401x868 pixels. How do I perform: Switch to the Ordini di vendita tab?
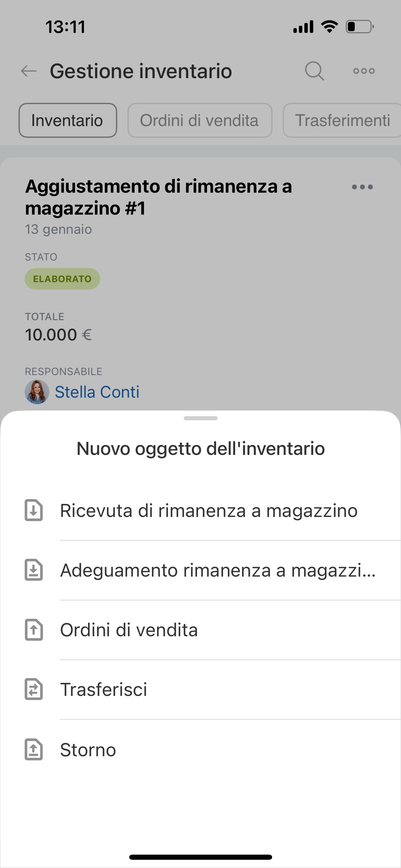[x=199, y=120]
